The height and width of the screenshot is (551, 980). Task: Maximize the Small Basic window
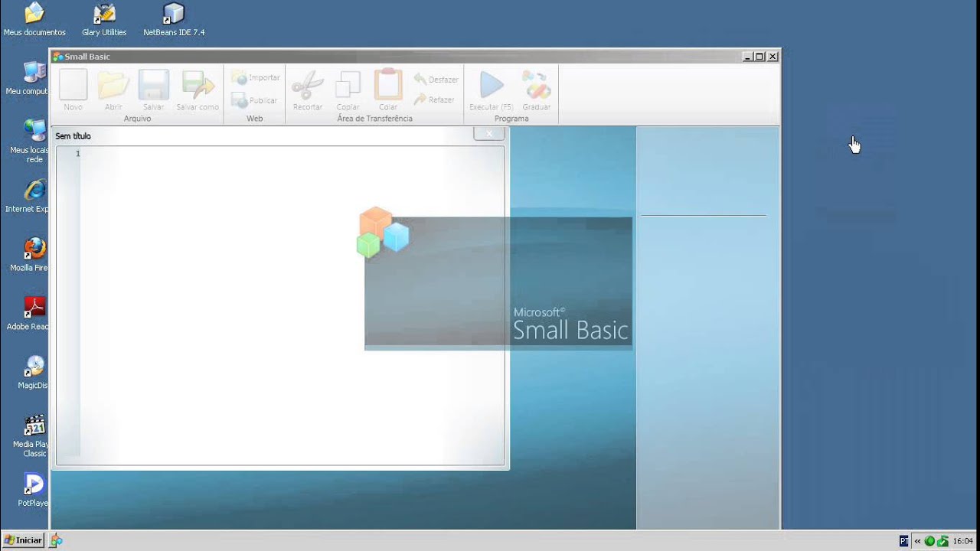coord(759,57)
